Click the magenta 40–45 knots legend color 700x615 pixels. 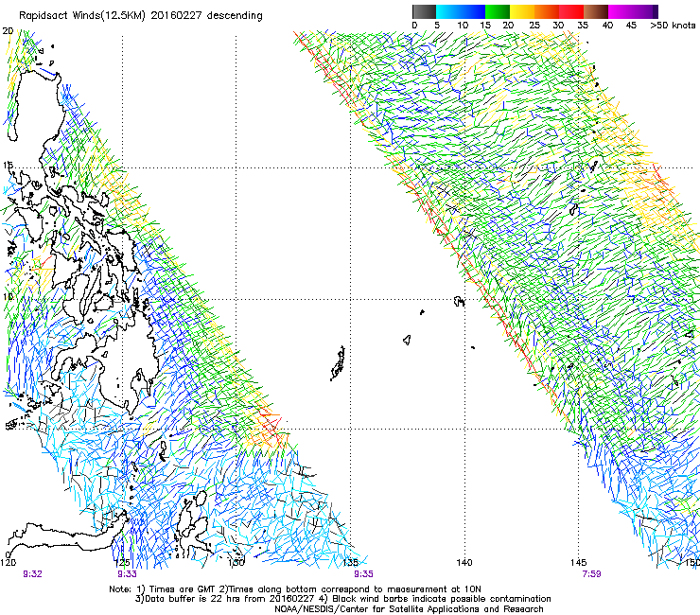point(621,11)
